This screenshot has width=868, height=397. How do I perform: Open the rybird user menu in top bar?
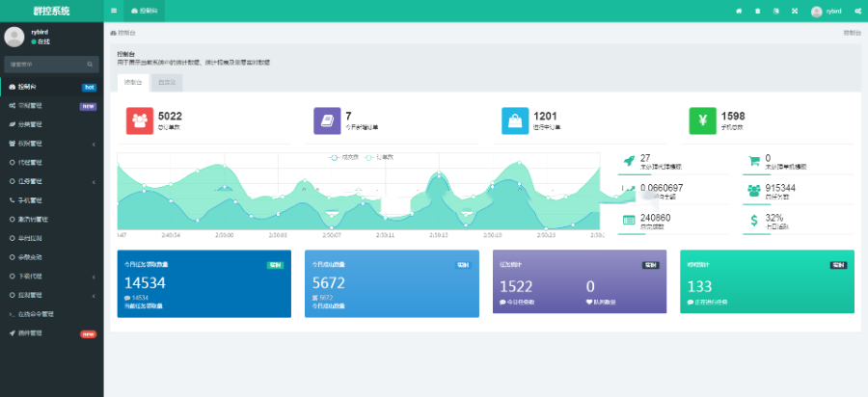(826, 11)
